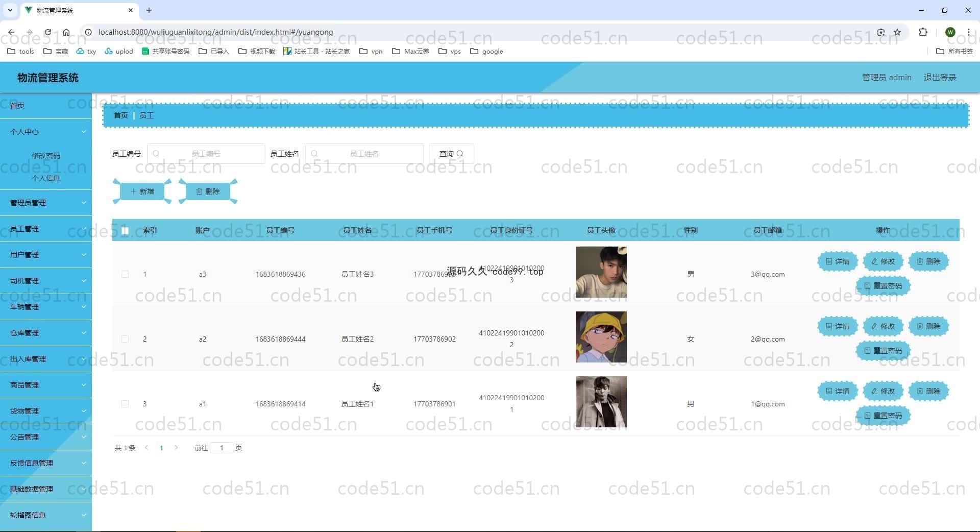Screen dimensions: 980x532
Task: Focus the 员工姓名 search field
Action: (364, 154)
